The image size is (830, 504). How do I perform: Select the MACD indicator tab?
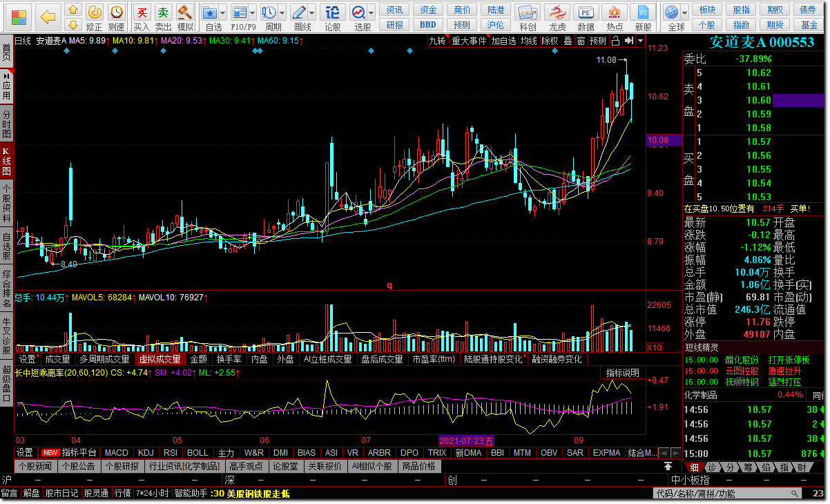[x=117, y=453]
